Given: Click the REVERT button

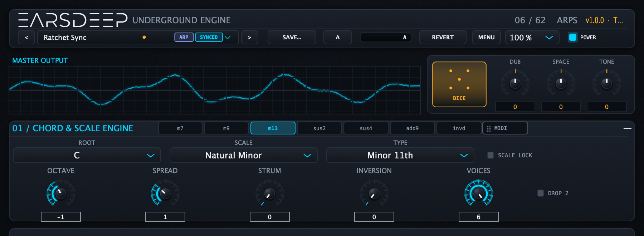Looking at the screenshot, I should pyautogui.click(x=443, y=37).
